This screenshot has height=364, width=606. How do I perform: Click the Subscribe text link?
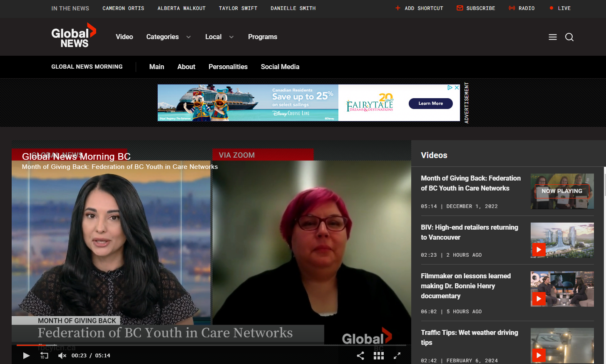(481, 8)
